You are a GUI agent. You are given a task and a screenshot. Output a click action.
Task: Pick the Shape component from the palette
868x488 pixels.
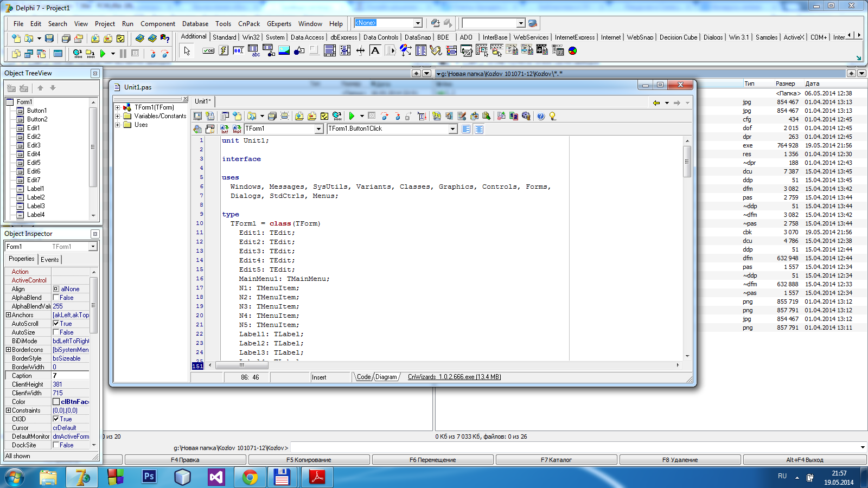(299, 51)
